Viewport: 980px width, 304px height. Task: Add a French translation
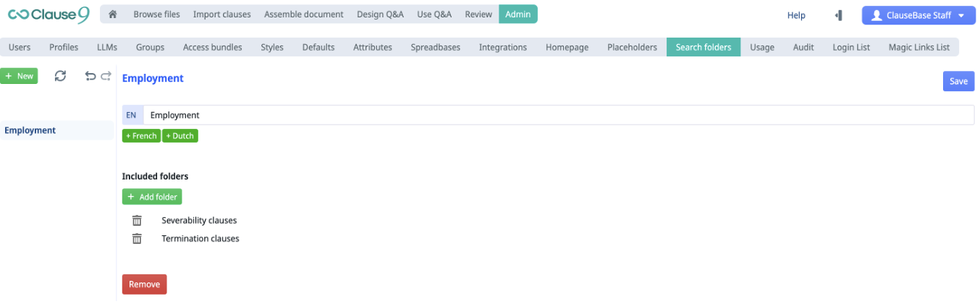click(x=141, y=136)
